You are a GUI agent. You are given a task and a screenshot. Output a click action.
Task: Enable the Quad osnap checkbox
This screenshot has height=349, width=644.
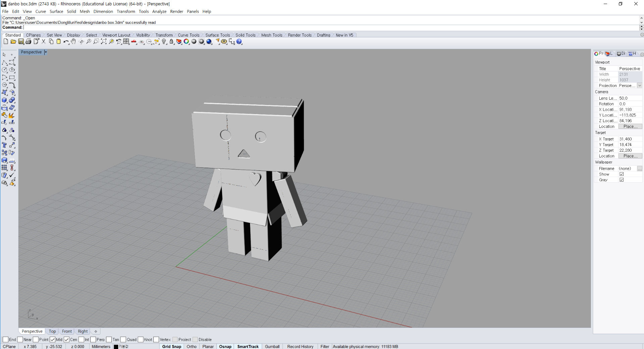pyautogui.click(x=123, y=340)
